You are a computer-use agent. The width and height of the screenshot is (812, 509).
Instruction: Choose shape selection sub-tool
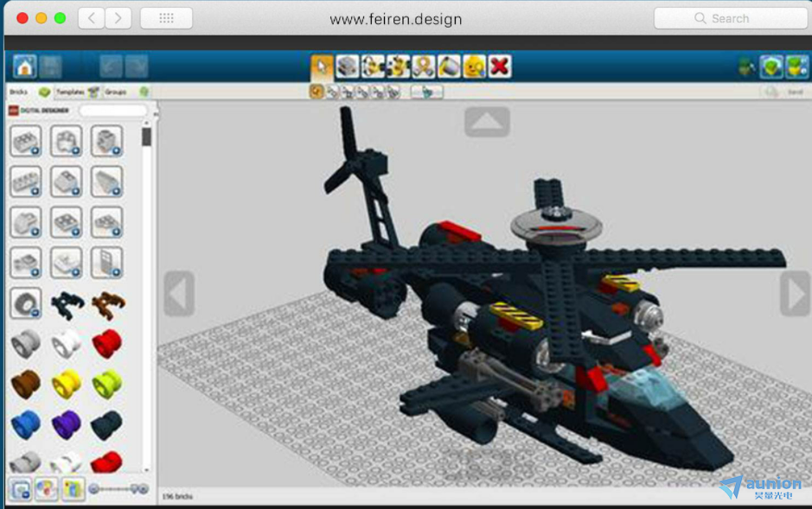378,92
